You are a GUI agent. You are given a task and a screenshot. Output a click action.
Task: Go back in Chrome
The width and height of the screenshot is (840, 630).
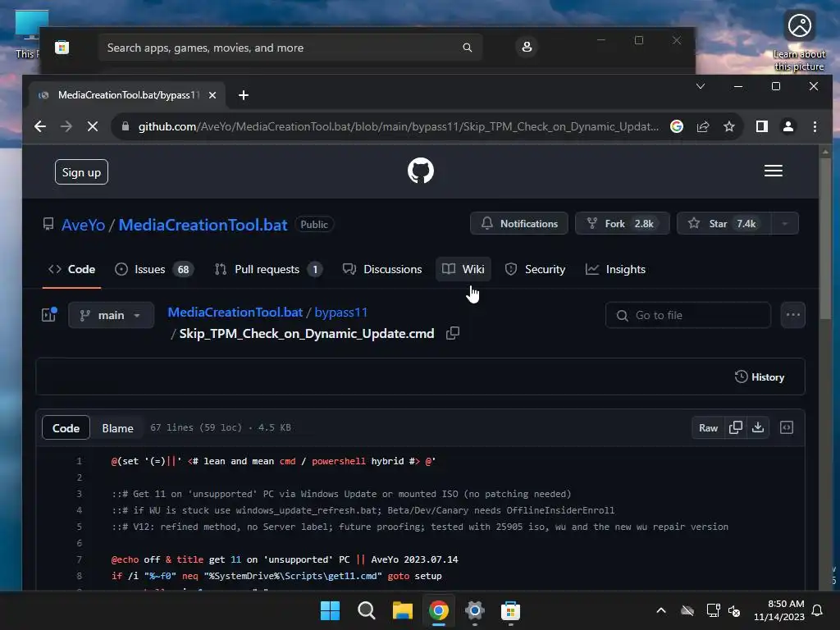[40, 126]
